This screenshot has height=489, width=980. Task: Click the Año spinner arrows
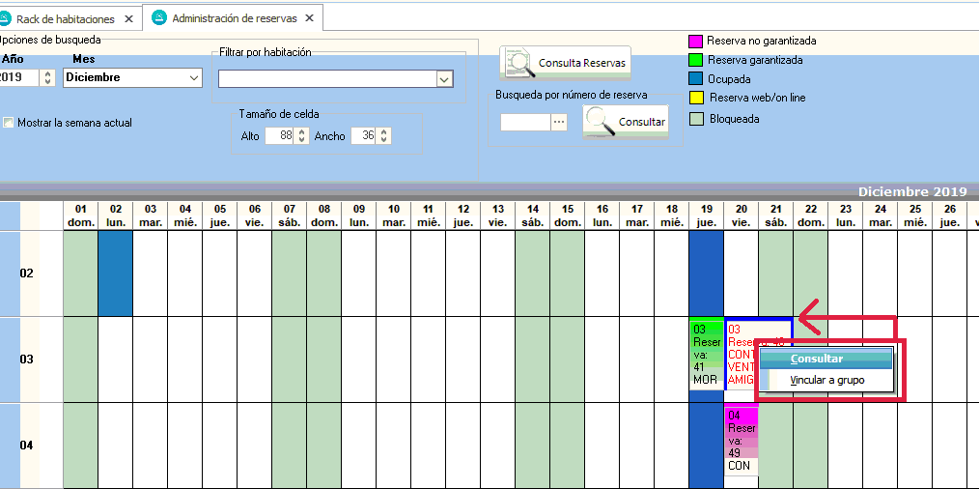click(x=47, y=78)
